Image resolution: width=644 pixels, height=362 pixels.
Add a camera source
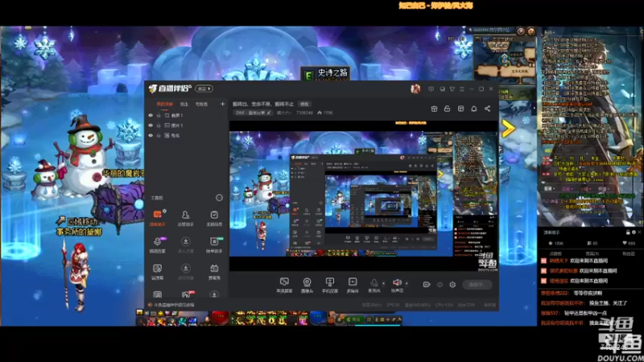tap(307, 285)
